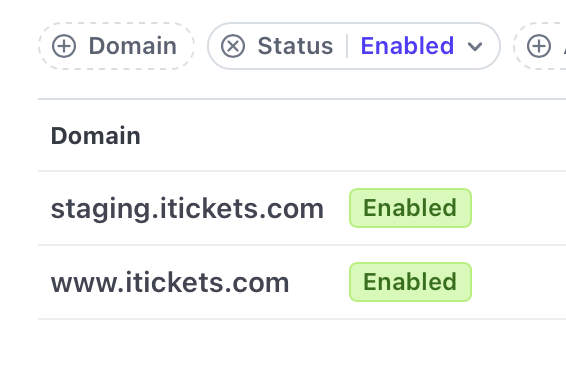Select the staging.itickets.com table row

[302, 208]
